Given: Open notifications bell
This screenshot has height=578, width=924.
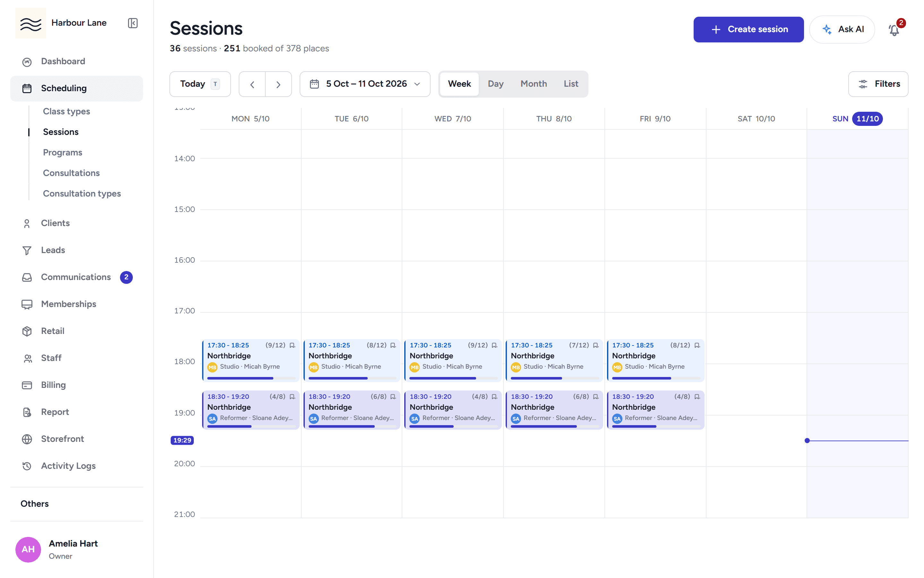Looking at the screenshot, I should (x=894, y=30).
